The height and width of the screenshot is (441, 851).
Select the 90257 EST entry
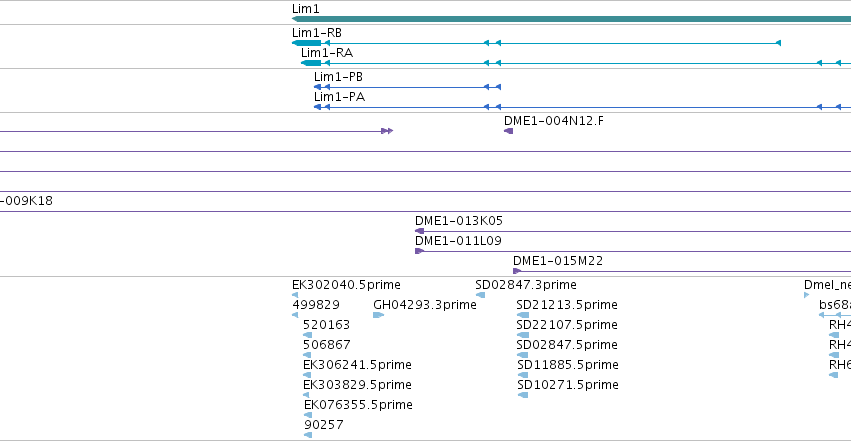[324, 424]
